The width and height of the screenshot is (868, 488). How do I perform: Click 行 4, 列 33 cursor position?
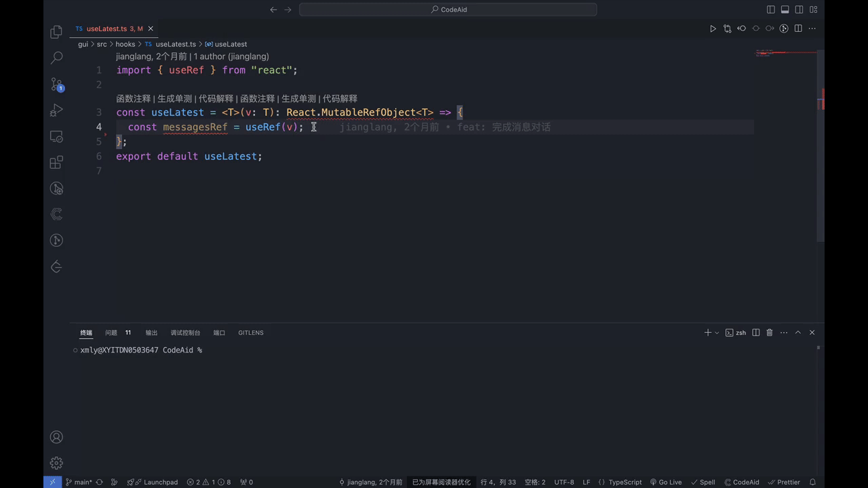pyautogui.click(x=498, y=482)
